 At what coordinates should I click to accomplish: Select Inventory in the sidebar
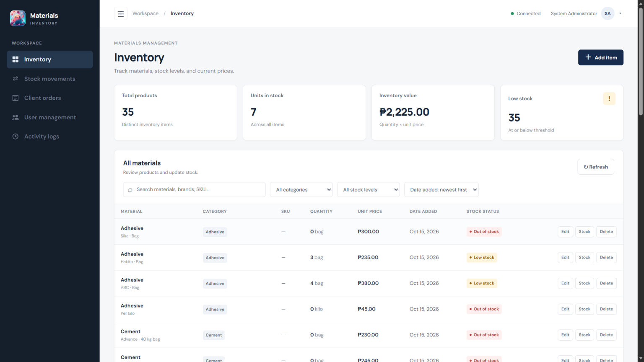(50, 59)
